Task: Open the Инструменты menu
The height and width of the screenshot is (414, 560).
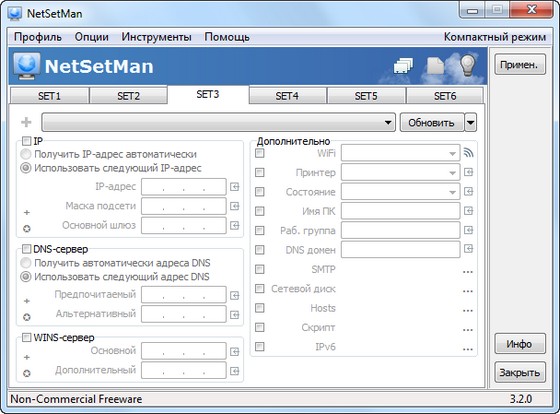Action: click(x=156, y=37)
